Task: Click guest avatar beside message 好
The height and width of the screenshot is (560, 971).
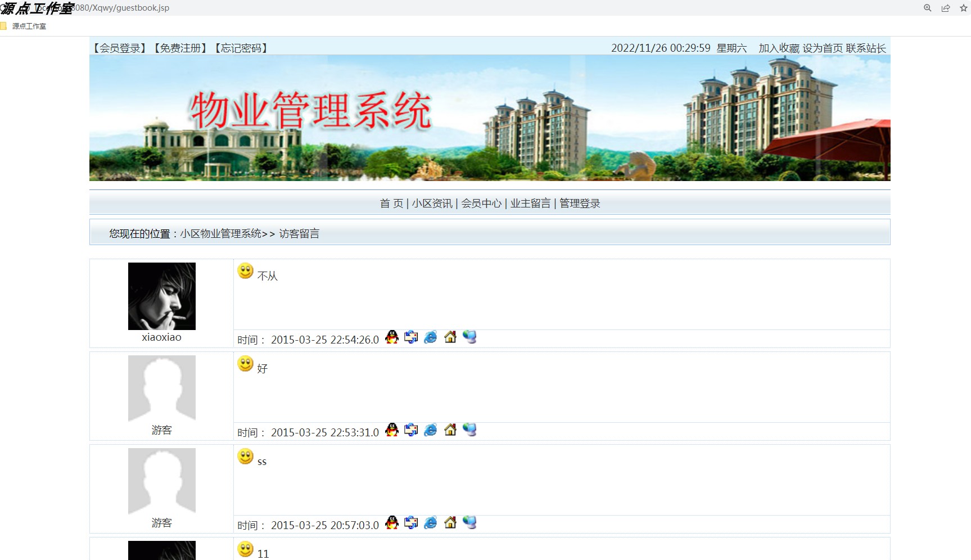Action: (162, 389)
